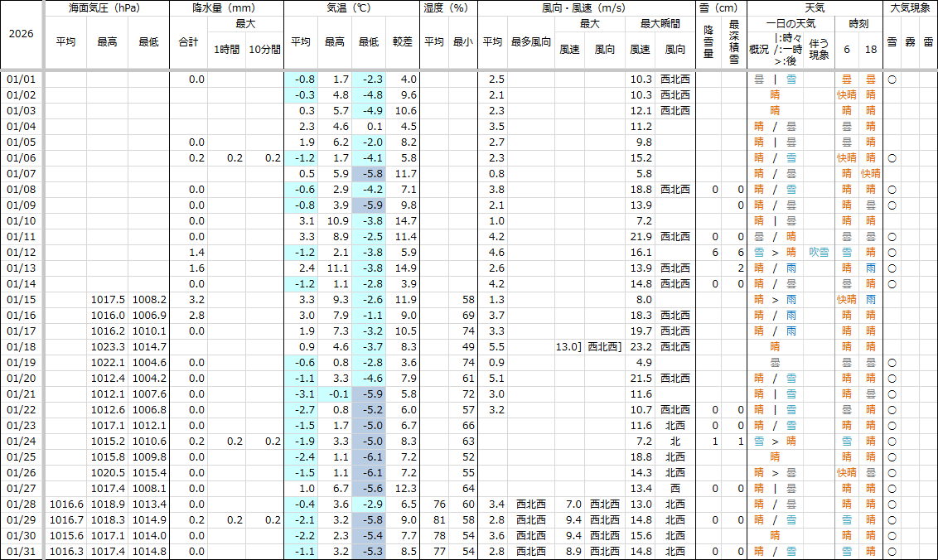938x560 pixels.
Task: Click the 大気現象 header cell
Action: (x=910, y=7)
